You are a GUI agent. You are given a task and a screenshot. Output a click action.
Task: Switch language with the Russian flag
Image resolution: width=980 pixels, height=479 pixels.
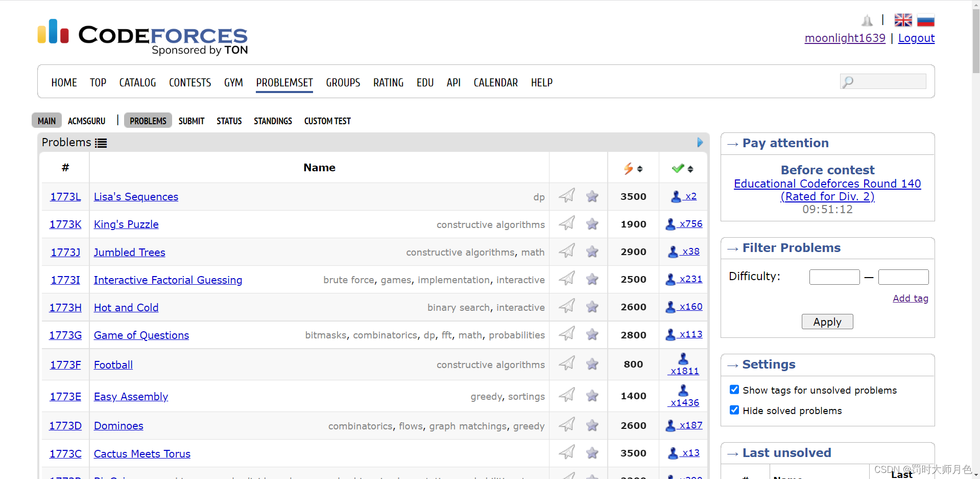pos(926,20)
